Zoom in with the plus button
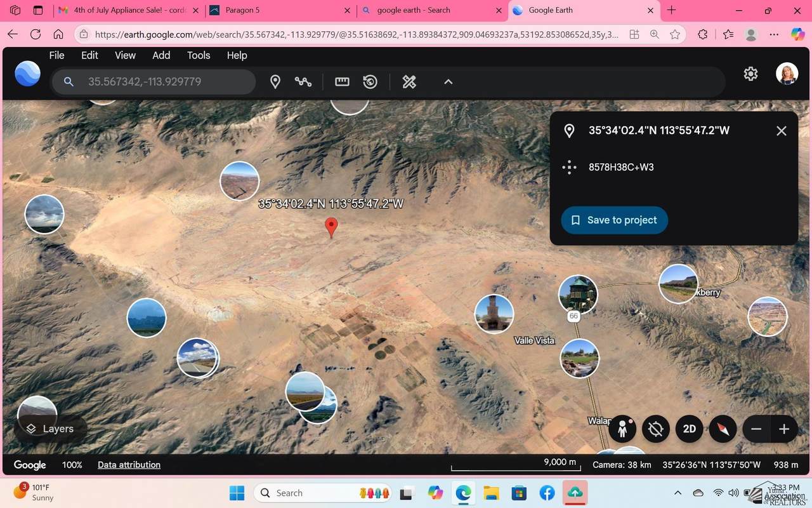Screen dimensions: 812x508 (784, 429)
